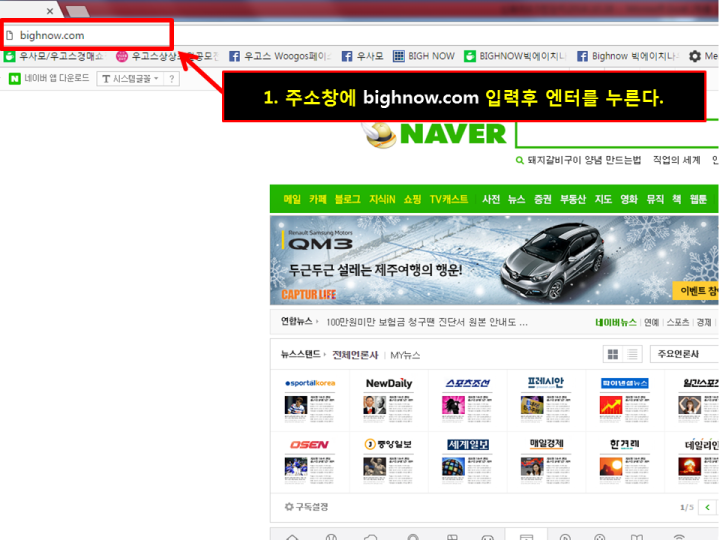The width and height of the screenshot is (720, 540).
Task: Open 뉴스 in the green menu
Action: tap(517, 199)
